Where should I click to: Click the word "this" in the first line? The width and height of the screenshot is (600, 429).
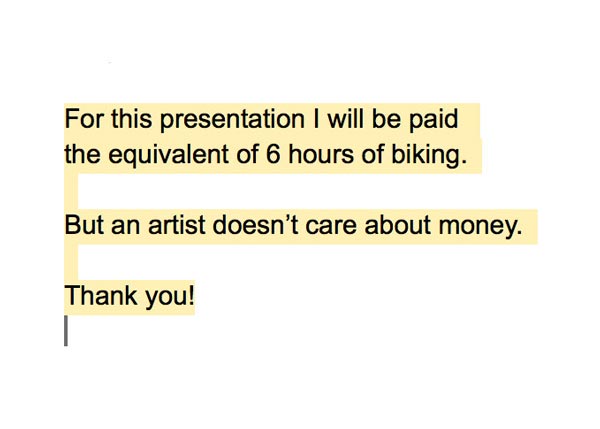point(132,119)
